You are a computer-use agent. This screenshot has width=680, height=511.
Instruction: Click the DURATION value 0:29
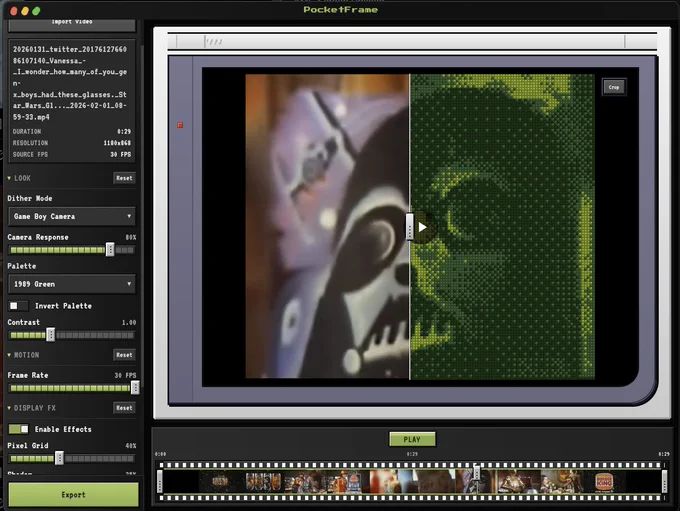coord(124,131)
